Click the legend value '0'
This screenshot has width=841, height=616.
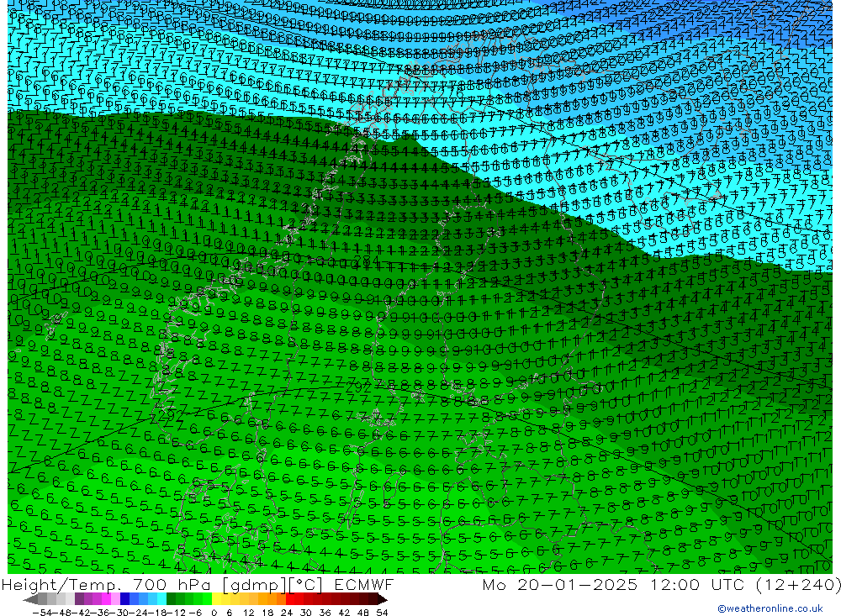click(x=214, y=613)
